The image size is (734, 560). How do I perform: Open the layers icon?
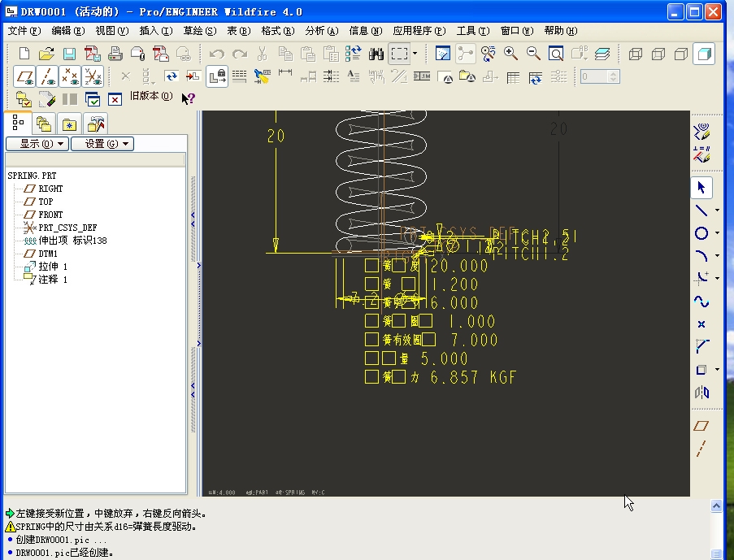(602, 54)
